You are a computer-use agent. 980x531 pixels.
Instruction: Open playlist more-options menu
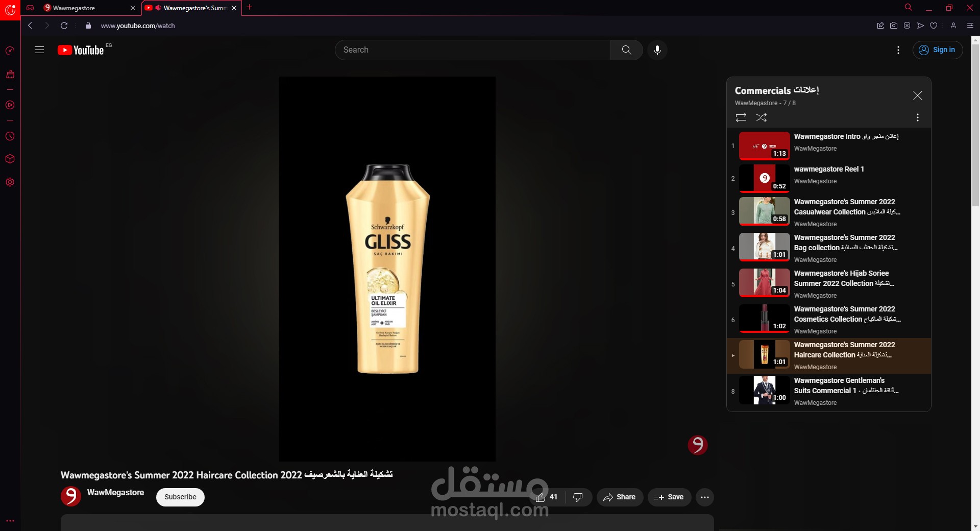pos(918,117)
